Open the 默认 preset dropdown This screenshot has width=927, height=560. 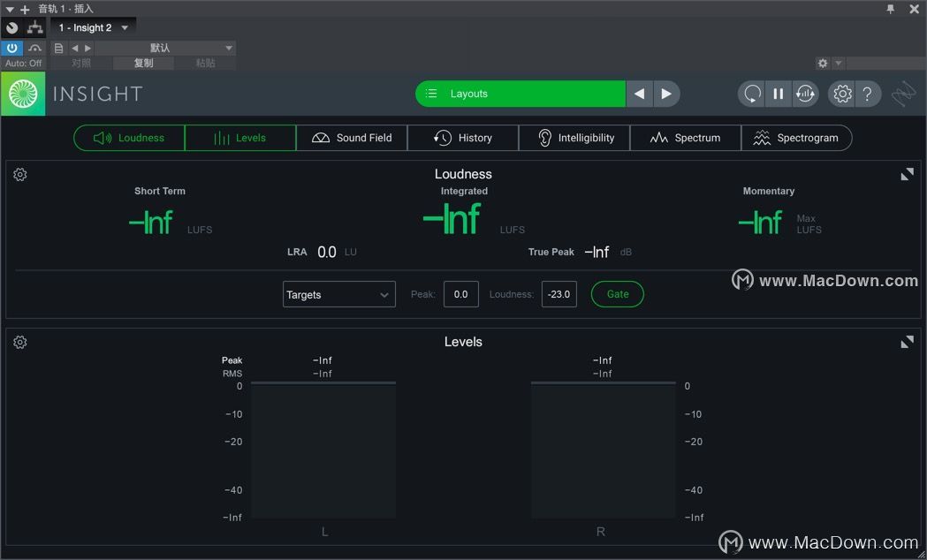click(165, 49)
